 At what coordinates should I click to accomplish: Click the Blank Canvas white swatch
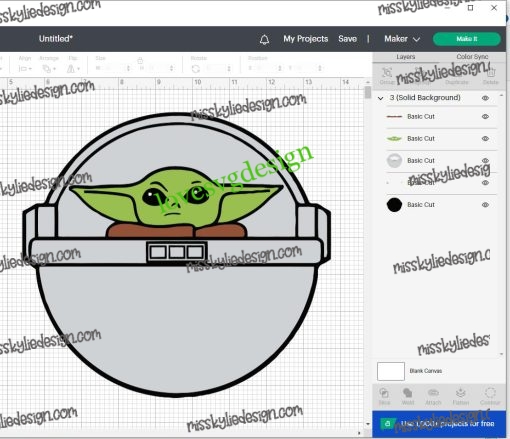(391, 371)
